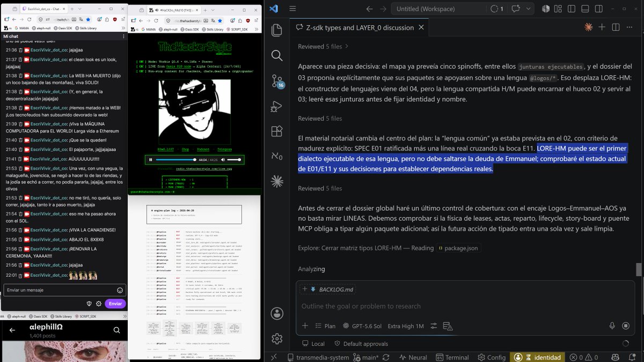Open the Extensions view in activity bar

[x=277, y=131]
